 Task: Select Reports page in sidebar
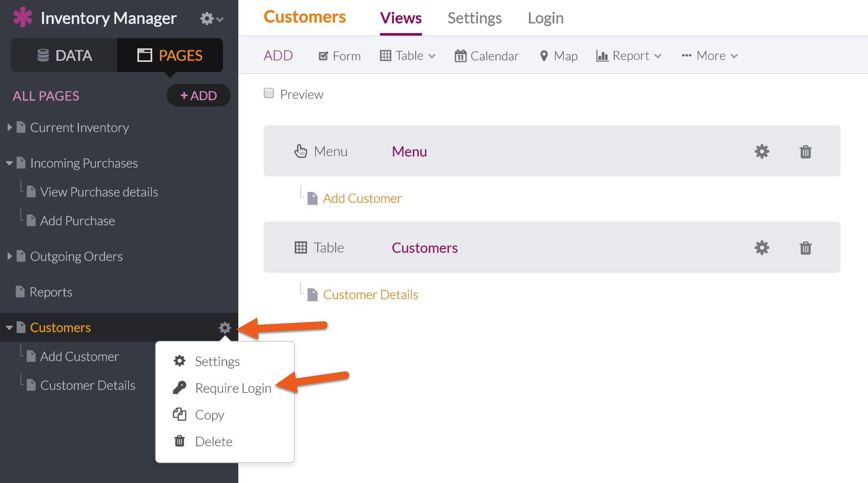[x=51, y=292]
